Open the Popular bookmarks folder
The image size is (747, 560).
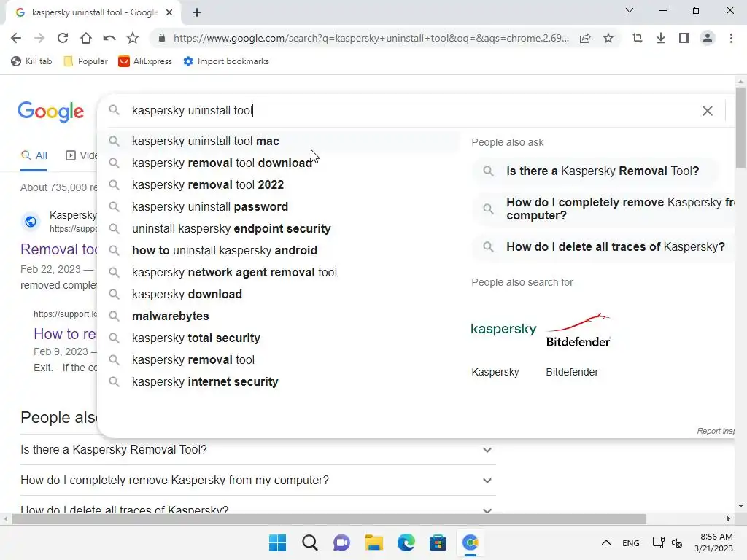click(86, 61)
